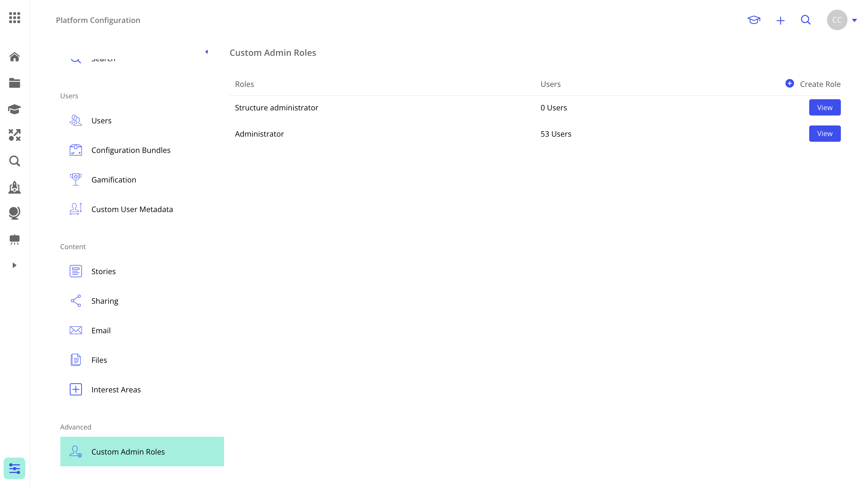The width and height of the screenshot is (868, 488).
Task: Click the graduation cap icon in the top bar
Action: pos(754,20)
